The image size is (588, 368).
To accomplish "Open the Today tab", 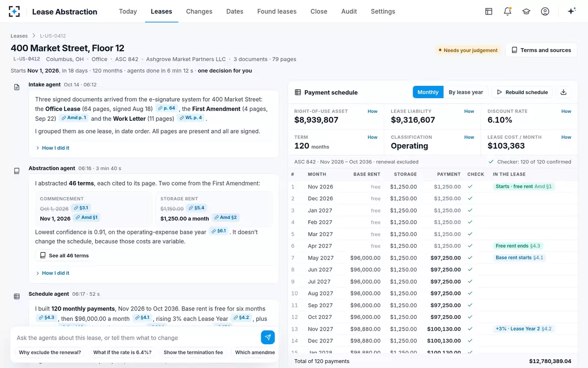I will [128, 11].
